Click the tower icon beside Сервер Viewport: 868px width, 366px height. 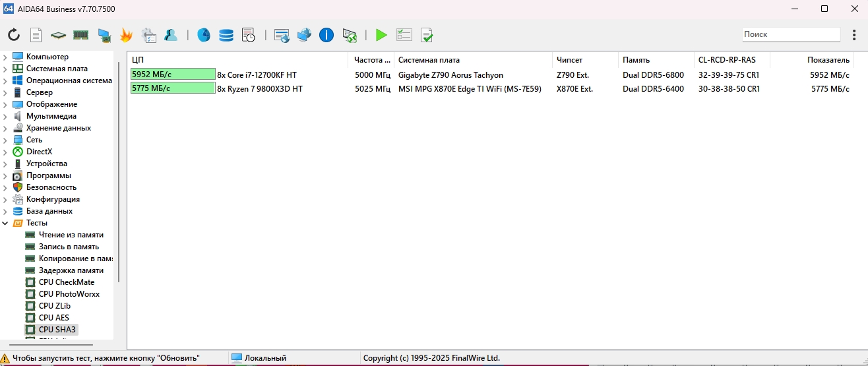(x=18, y=92)
